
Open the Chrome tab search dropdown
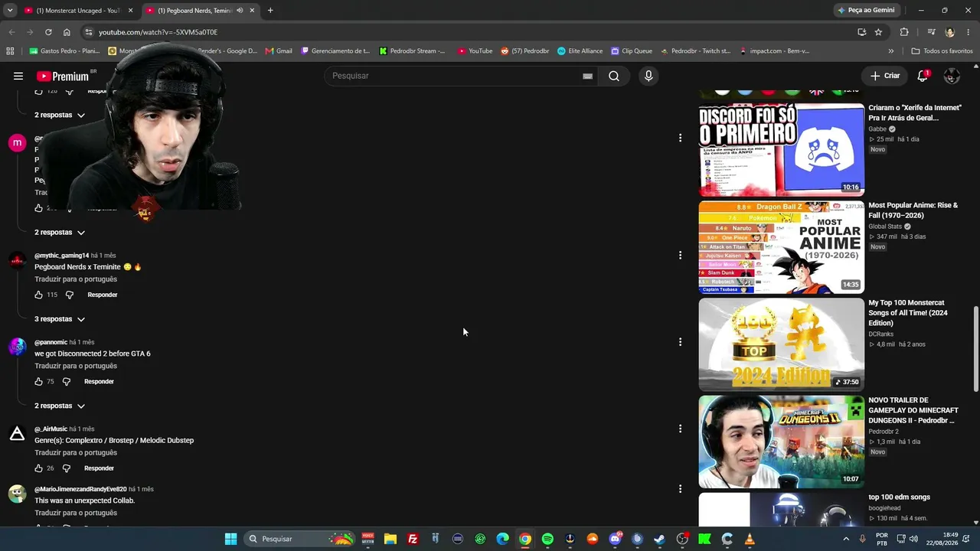click(x=10, y=11)
